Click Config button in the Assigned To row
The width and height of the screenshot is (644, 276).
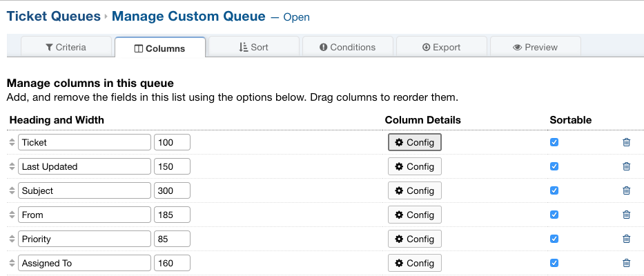coord(414,263)
